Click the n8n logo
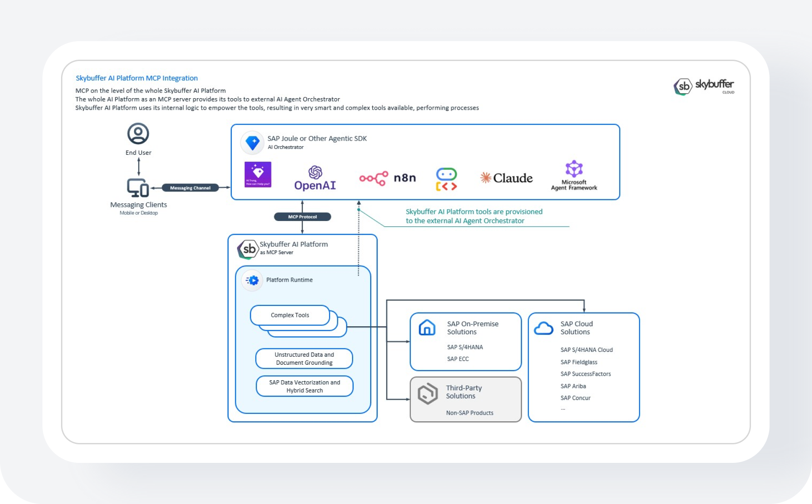 [x=387, y=178]
